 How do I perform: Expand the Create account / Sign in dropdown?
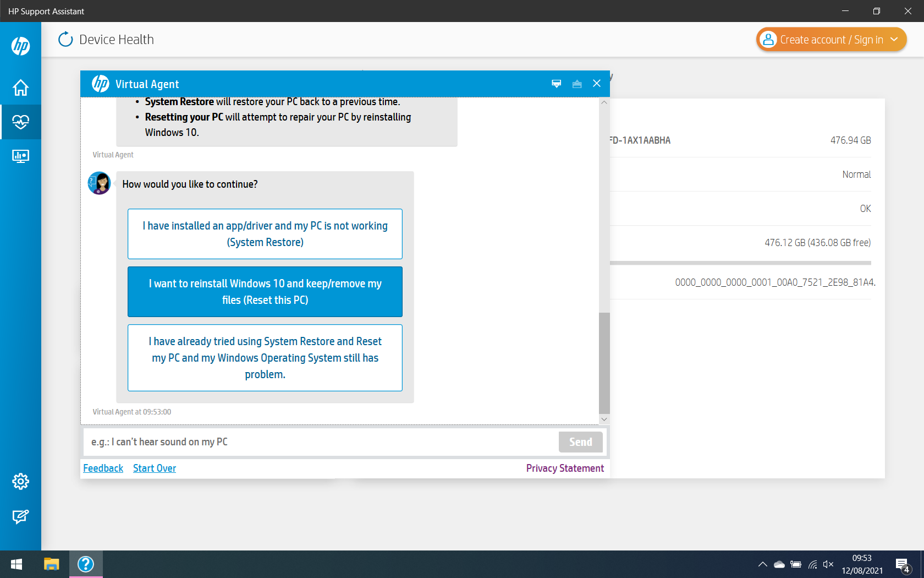pos(894,39)
